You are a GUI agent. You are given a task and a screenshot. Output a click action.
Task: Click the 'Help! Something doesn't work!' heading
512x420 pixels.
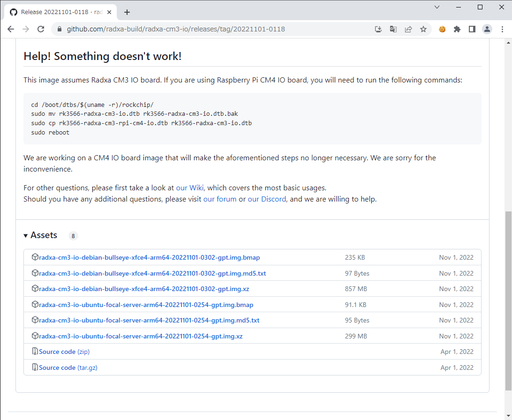pyautogui.click(x=103, y=56)
